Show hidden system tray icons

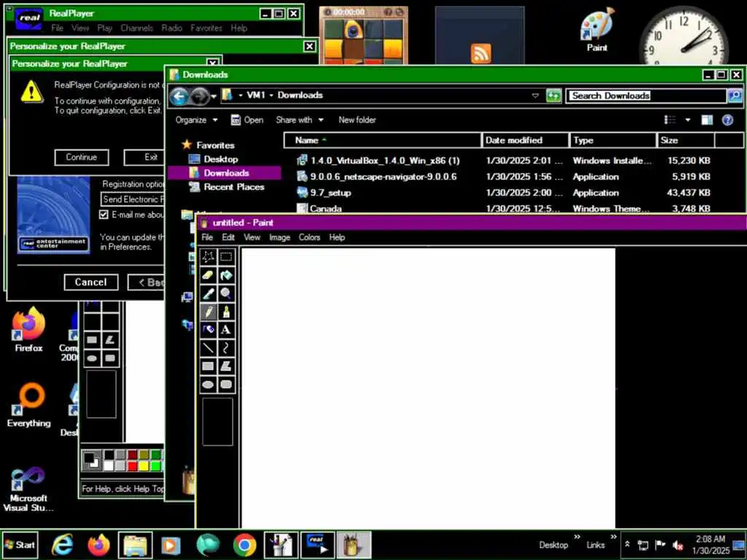click(627, 544)
